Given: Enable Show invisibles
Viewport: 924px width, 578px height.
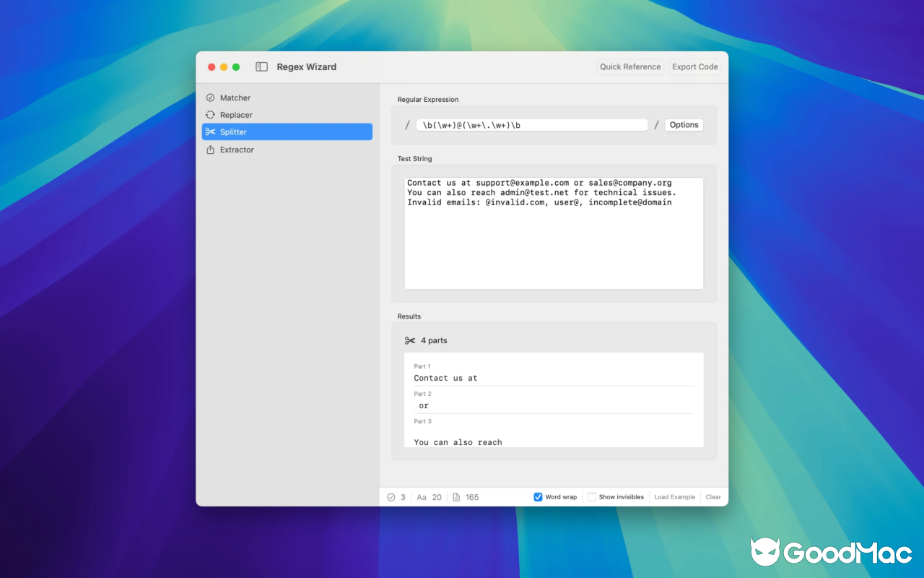Looking at the screenshot, I should (590, 496).
